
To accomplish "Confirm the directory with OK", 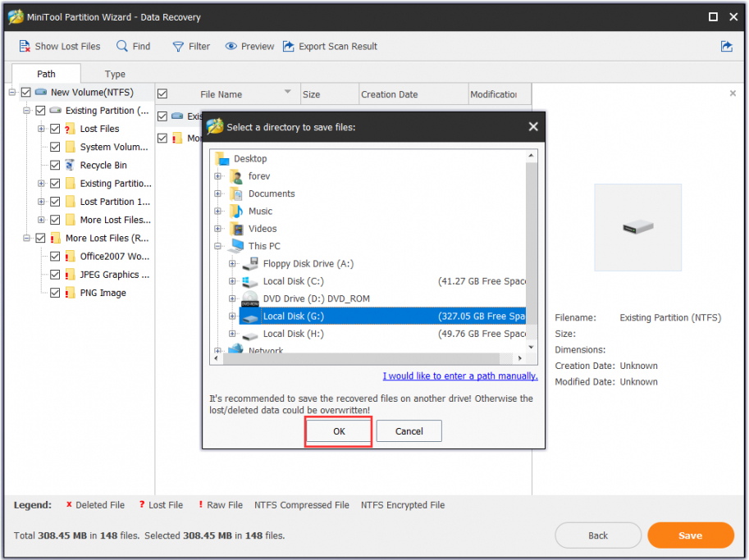I will [339, 431].
